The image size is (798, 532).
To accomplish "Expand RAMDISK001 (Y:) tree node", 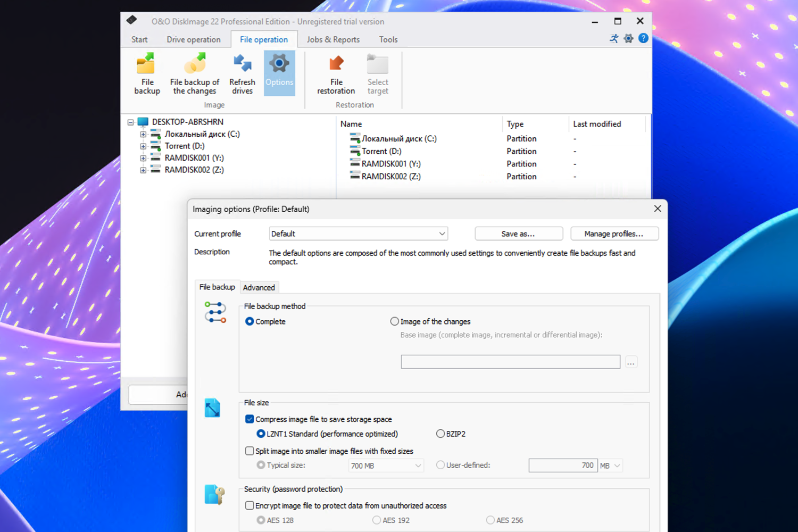I will [143, 159].
